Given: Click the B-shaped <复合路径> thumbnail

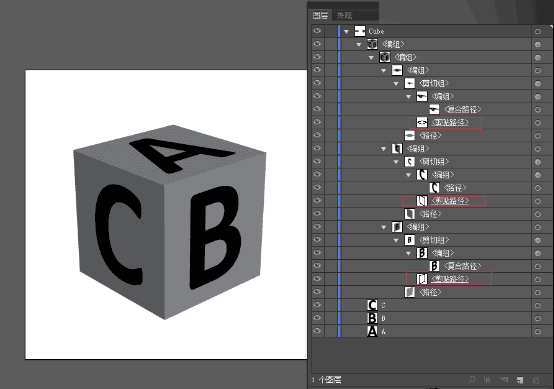Looking at the screenshot, I should pyautogui.click(x=434, y=266).
